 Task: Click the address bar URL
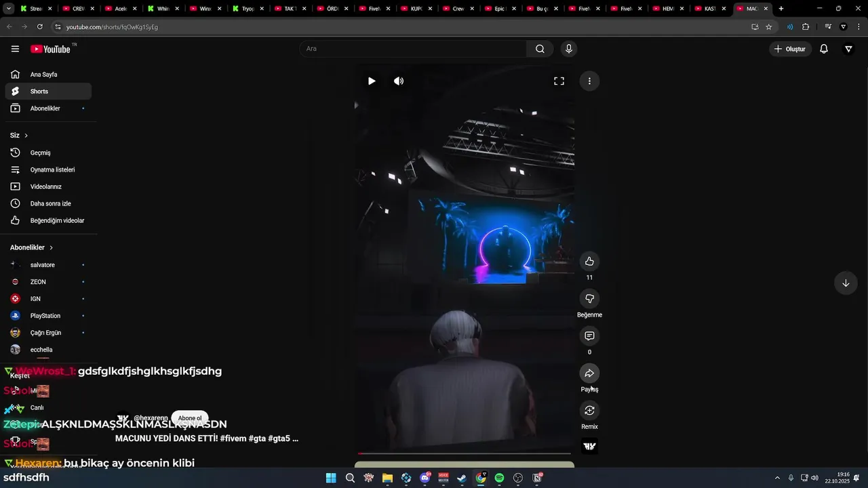click(112, 26)
